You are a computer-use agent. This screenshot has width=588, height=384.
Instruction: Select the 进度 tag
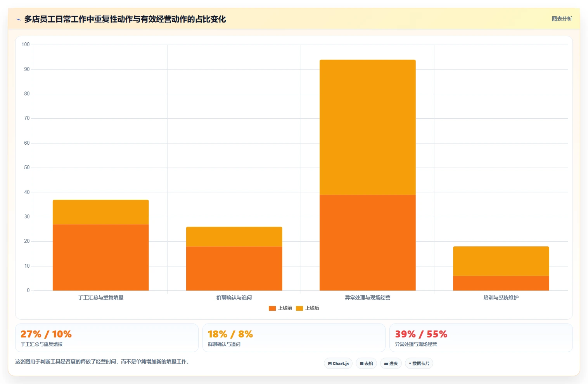pos(391,363)
